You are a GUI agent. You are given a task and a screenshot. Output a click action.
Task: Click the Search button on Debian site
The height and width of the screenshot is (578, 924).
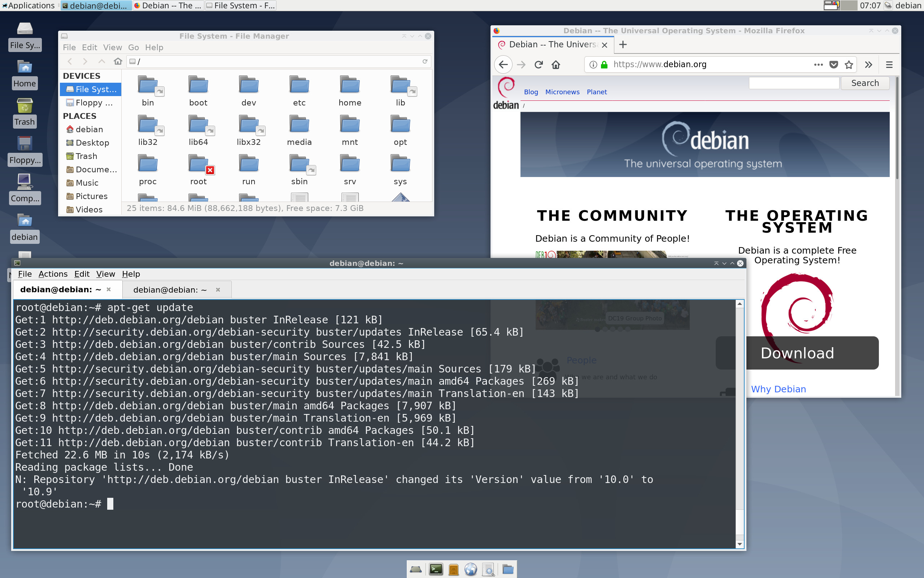865,83
